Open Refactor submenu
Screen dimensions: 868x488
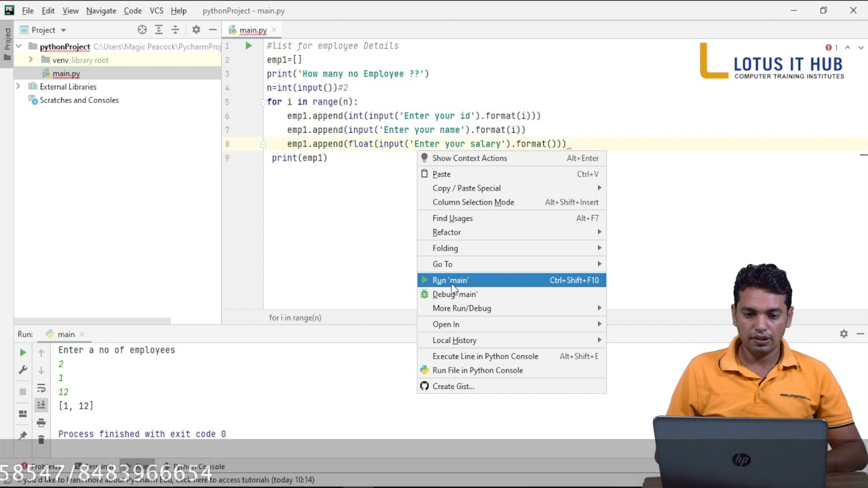point(511,232)
